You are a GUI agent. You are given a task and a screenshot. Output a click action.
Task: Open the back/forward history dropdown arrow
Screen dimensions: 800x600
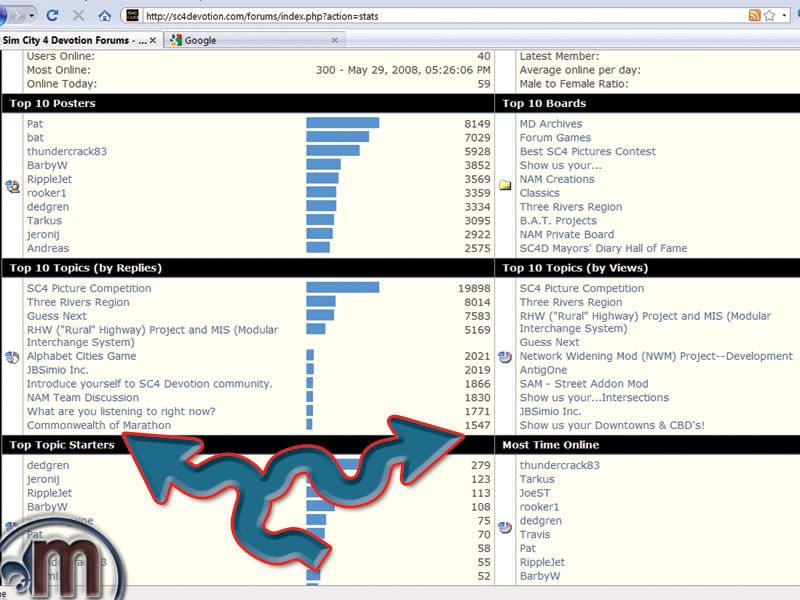[x=32, y=15]
